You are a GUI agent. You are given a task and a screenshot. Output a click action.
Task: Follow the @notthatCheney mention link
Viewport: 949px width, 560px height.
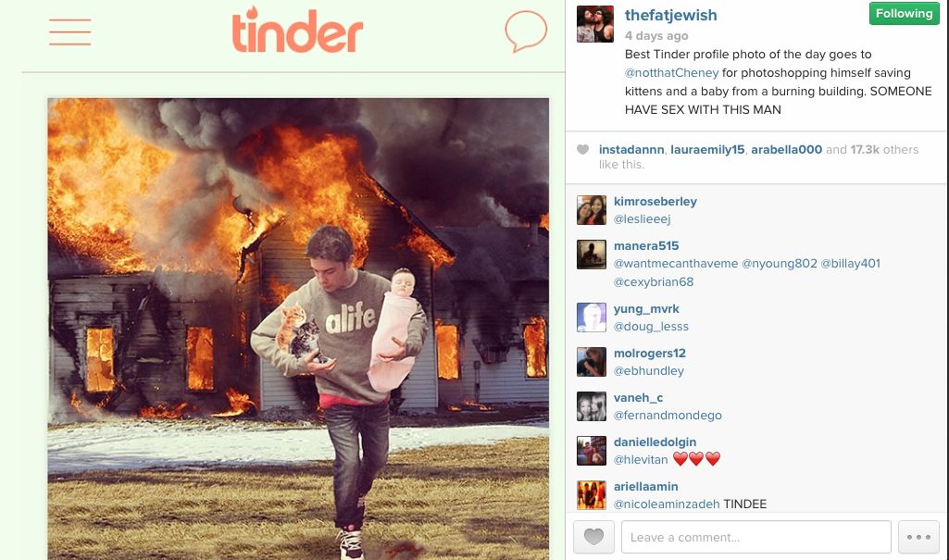click(x=672, y=73)
